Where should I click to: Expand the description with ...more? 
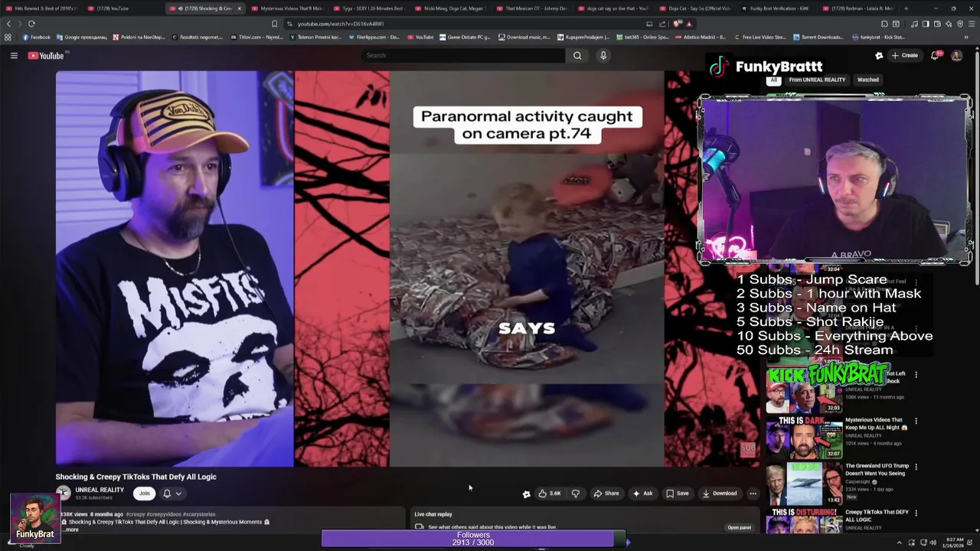(71, 530)
